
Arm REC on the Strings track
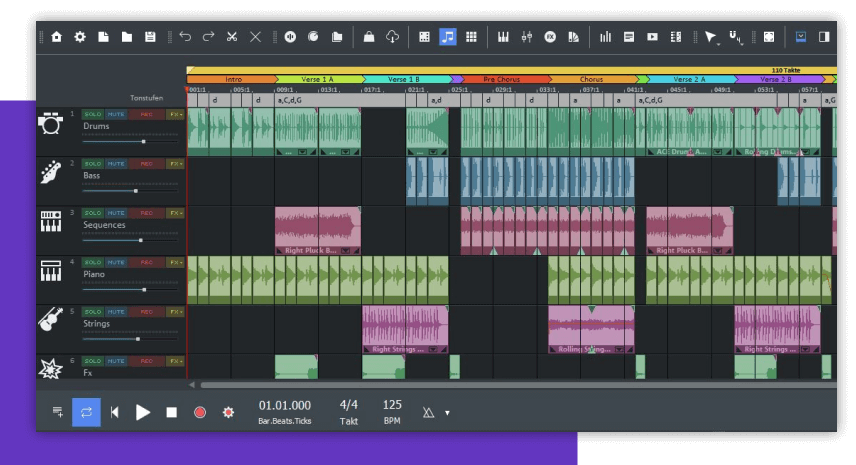(146, 311)
